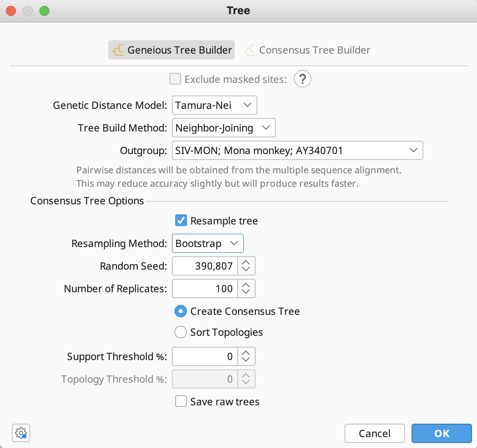Screen dimensions: 477x448
Task: Confirm with the OK button
Action: (441, 433)
